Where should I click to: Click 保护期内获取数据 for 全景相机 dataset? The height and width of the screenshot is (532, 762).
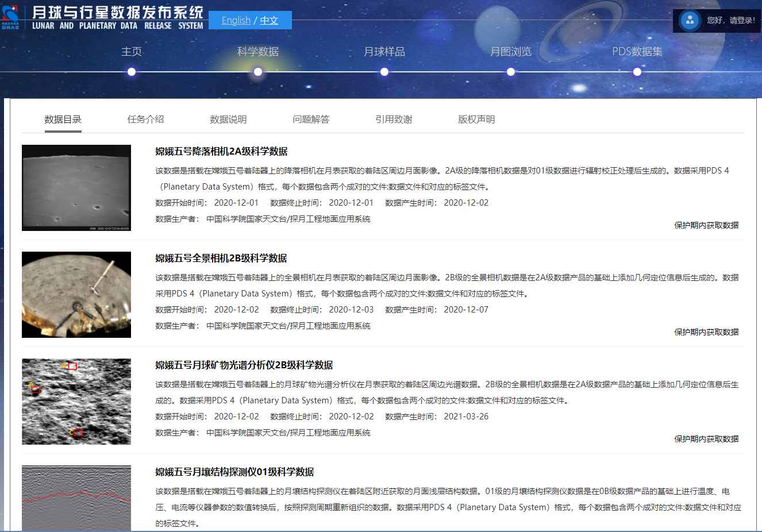click(706, 332)
